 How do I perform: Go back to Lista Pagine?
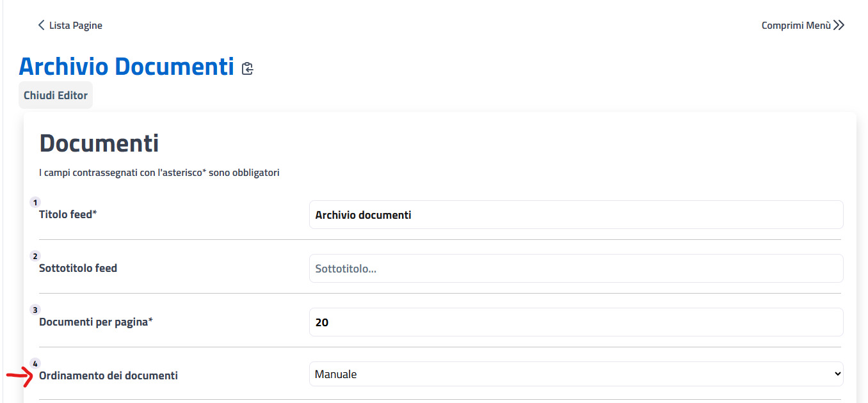(x=76, y=26)
